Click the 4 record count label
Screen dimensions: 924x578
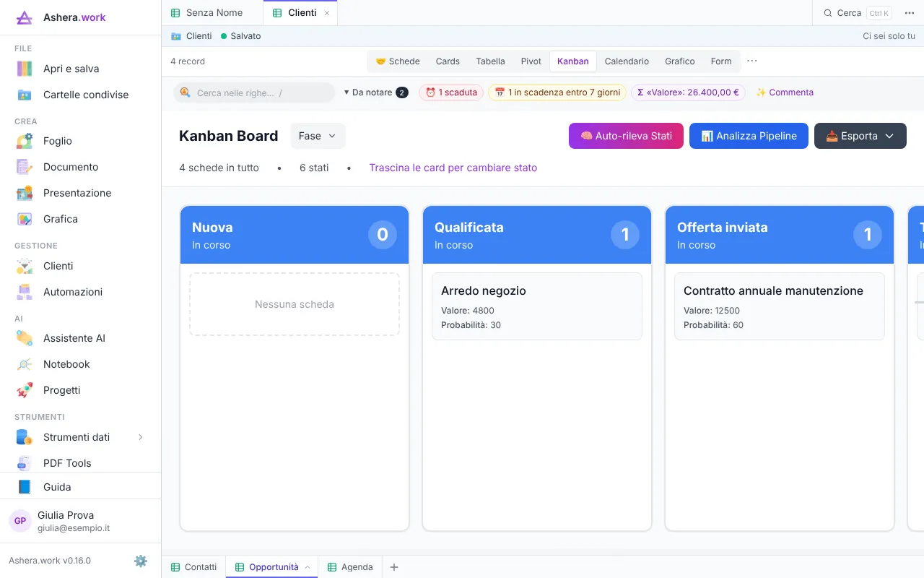pos(188,61)
